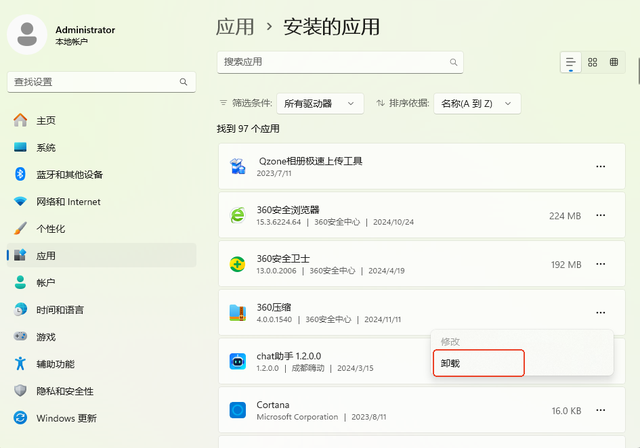Open the 主页 home page icon
Screen dimensions: 640x448
coord(20,120)
